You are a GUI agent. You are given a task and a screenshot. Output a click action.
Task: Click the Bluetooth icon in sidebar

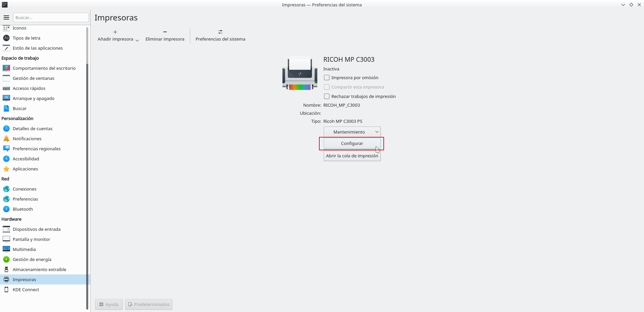pyautogui.click(x=6, y=209)
